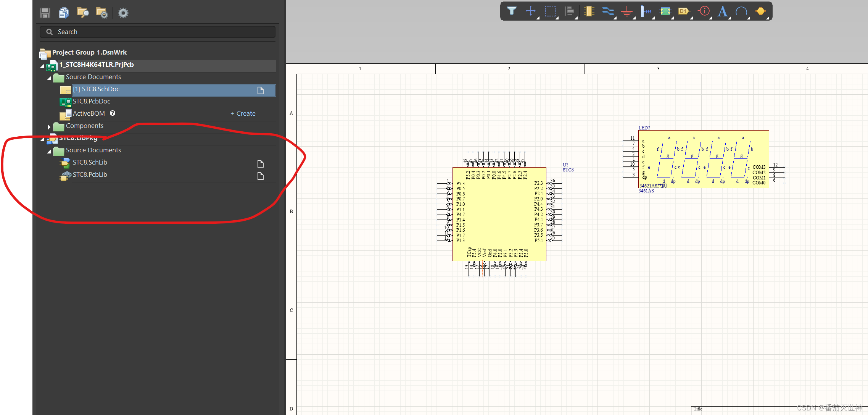868x415 pixels.
Task: Open STC8.PcbDoc document
Action: coord(91,101)
